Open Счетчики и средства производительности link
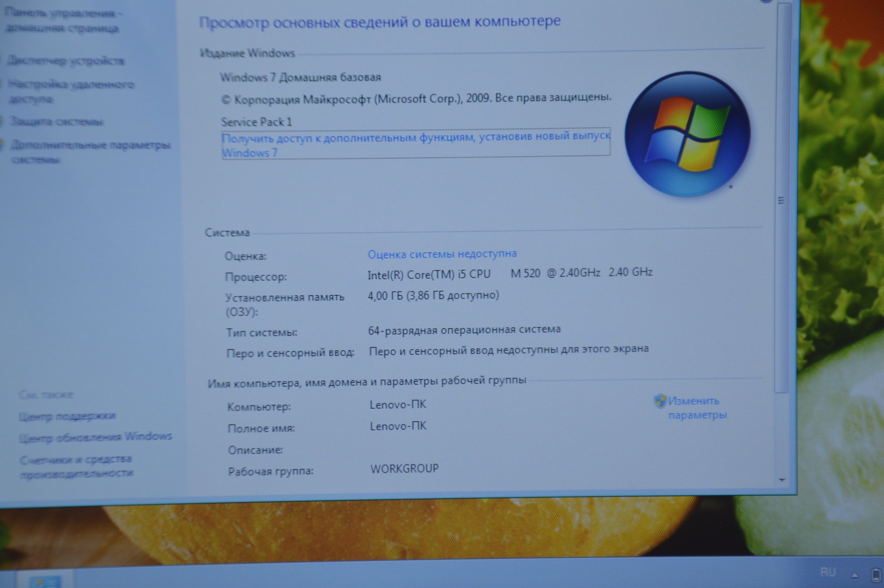The image size is (884, 588). click(76, 466)
